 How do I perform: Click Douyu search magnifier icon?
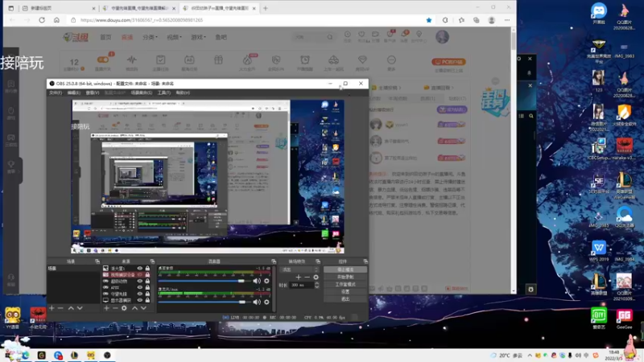coord(330,37)
